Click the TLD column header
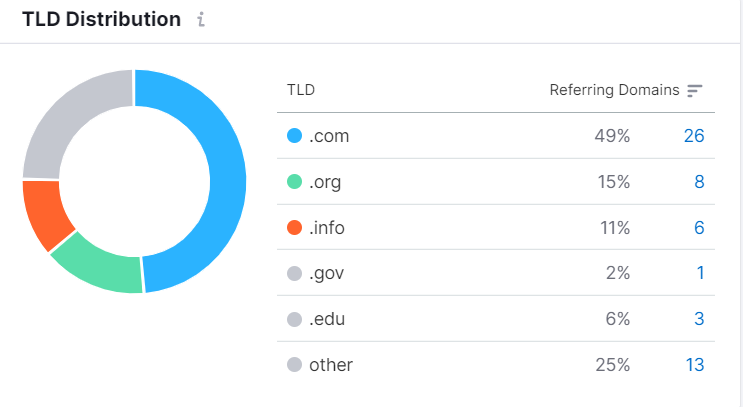Screen dimensions: 743x407 tap(301, 90)
